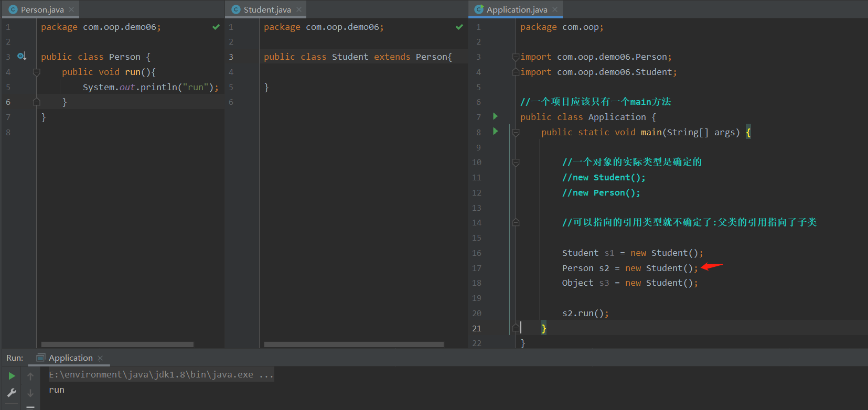
Task: Click 'package com.oop.demo06;' in Student.java
Action: click(x=324, y=27)
